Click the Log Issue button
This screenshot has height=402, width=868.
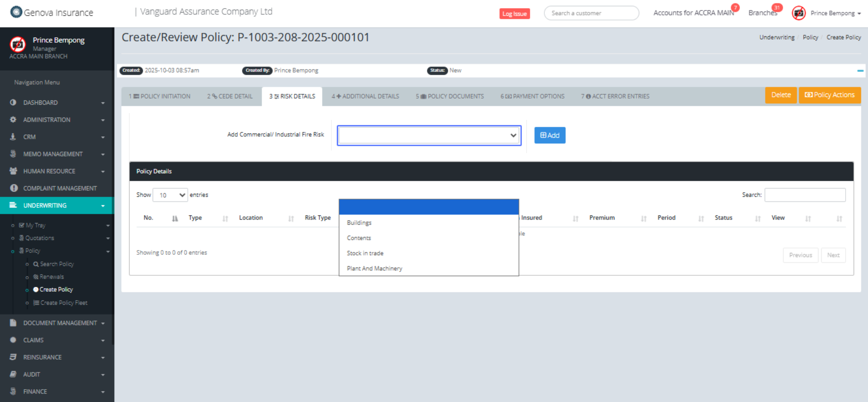tap(514, 14)
